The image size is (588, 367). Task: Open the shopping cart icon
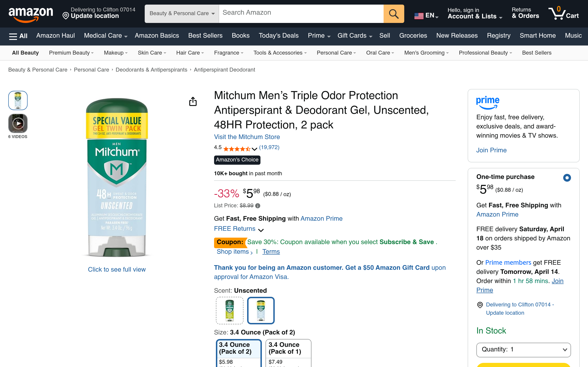pyautogui.click(x=563, y=13)
